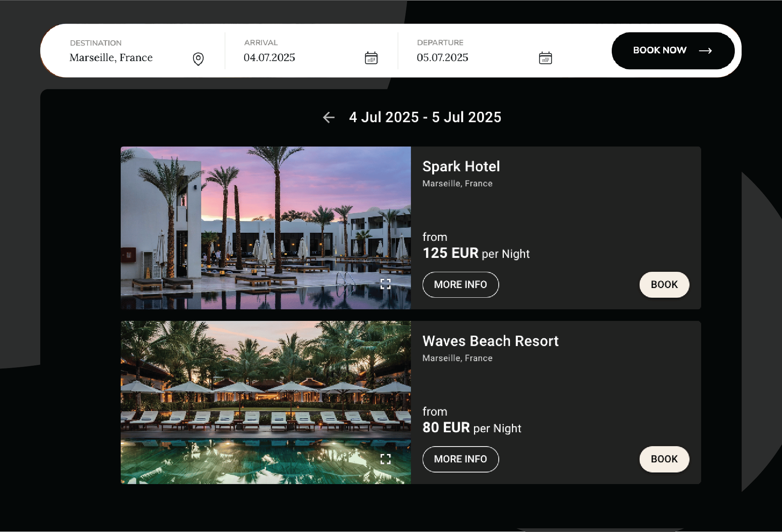The width and height of the screenshot is (782, 532).
Task: Expand Waves Beach Resort photo fullscreen
Action: [385, 459]
